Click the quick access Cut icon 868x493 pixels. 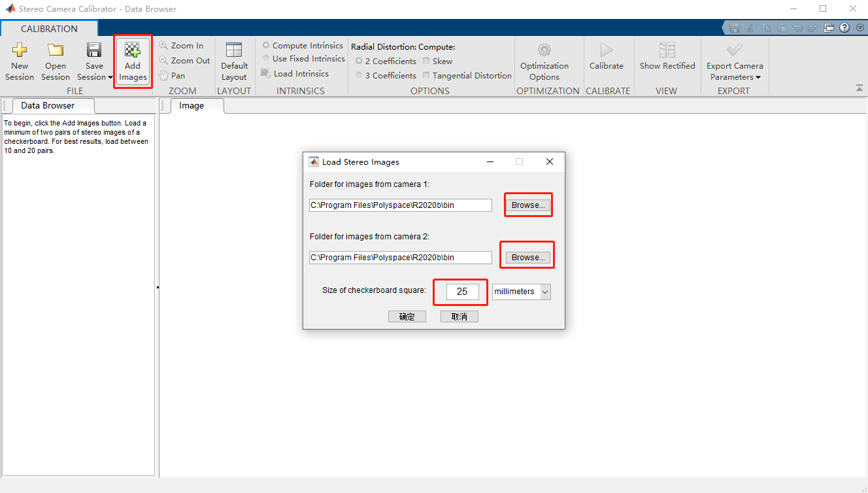pyautogui.click(x=750, y=28)
